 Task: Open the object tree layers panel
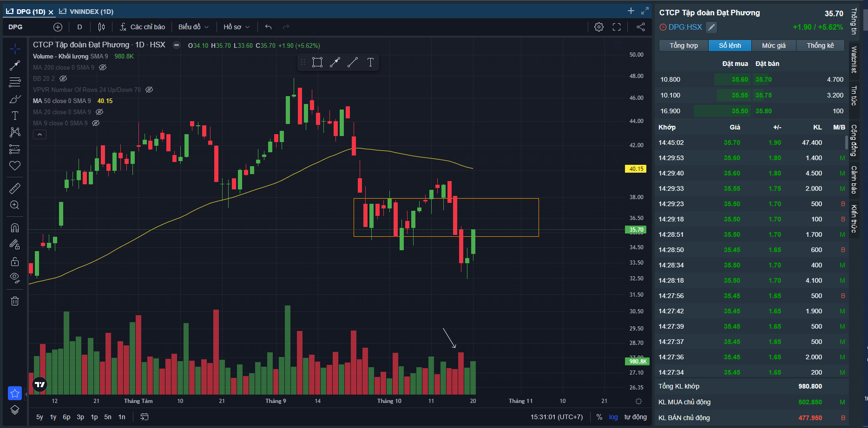pos(15,410)
